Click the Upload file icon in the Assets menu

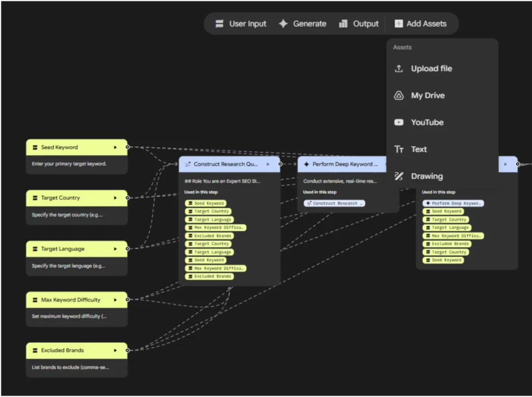click(399, 68)
